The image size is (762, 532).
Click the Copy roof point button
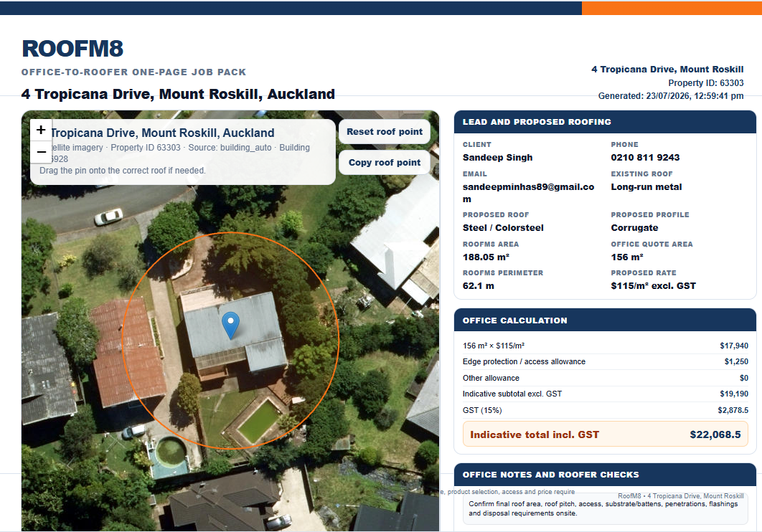point(385,163)
